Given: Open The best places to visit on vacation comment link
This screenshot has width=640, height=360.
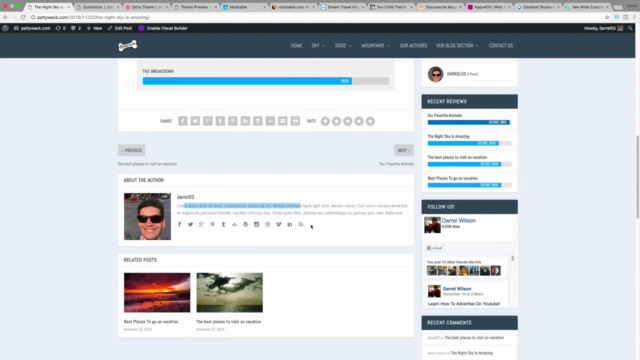Looking at the screenshot, I should [x=474, y=338].
